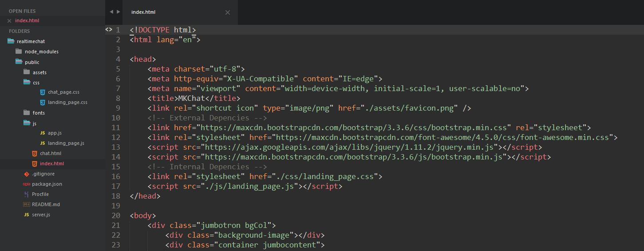Click line number 20 in the gutter
The image size is (644, 251).
pos(116,215)
